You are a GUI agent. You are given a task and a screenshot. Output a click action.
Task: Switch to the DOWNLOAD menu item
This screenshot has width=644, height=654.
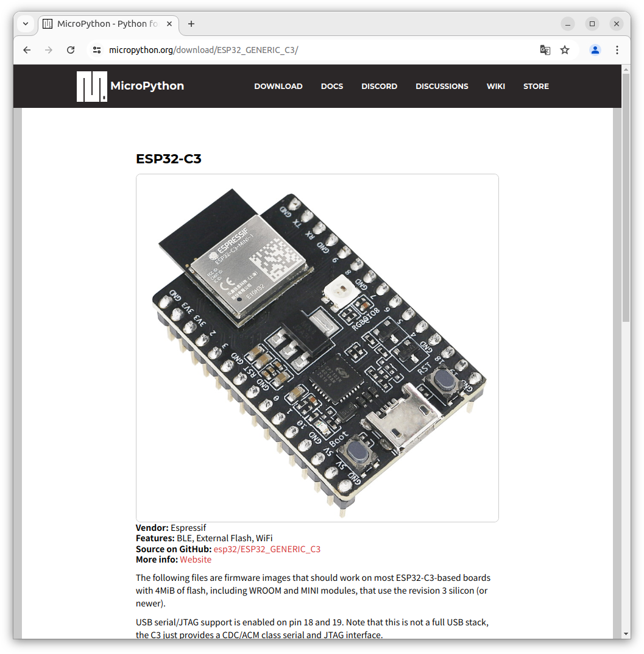[278, 86]
